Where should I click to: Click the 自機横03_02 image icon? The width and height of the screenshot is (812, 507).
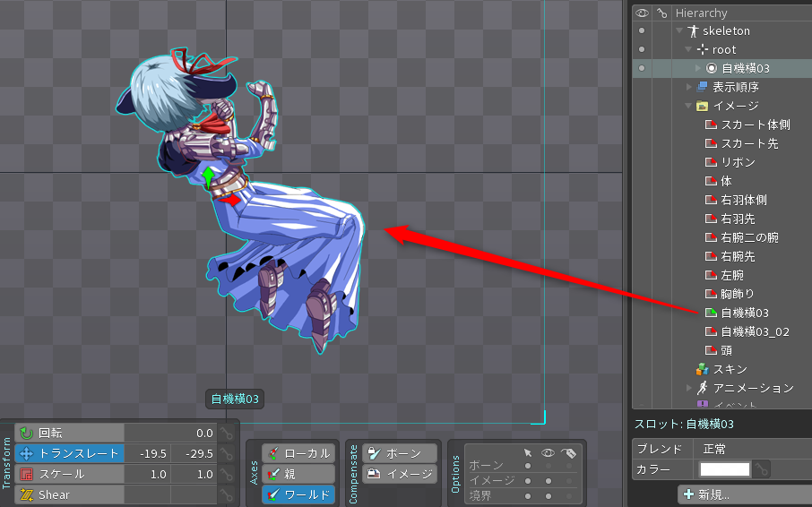click(x=711, y=331)
